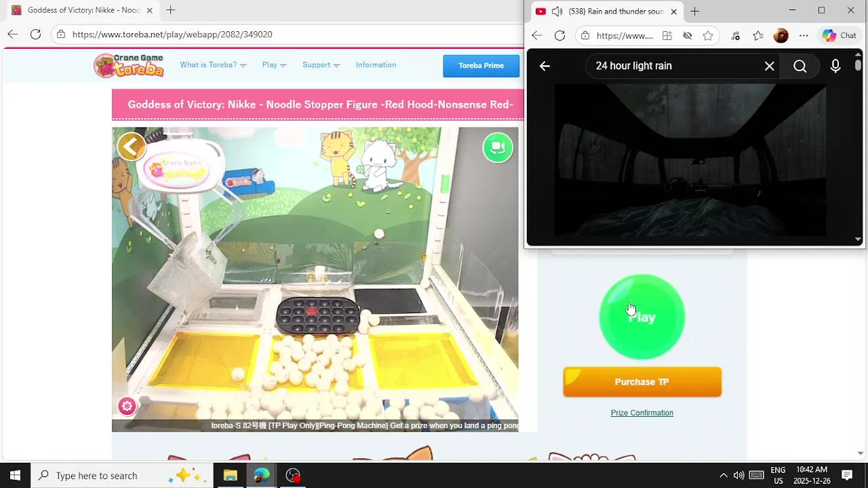Open the Information menu item
Screen dimensions: 868x488
376,65
